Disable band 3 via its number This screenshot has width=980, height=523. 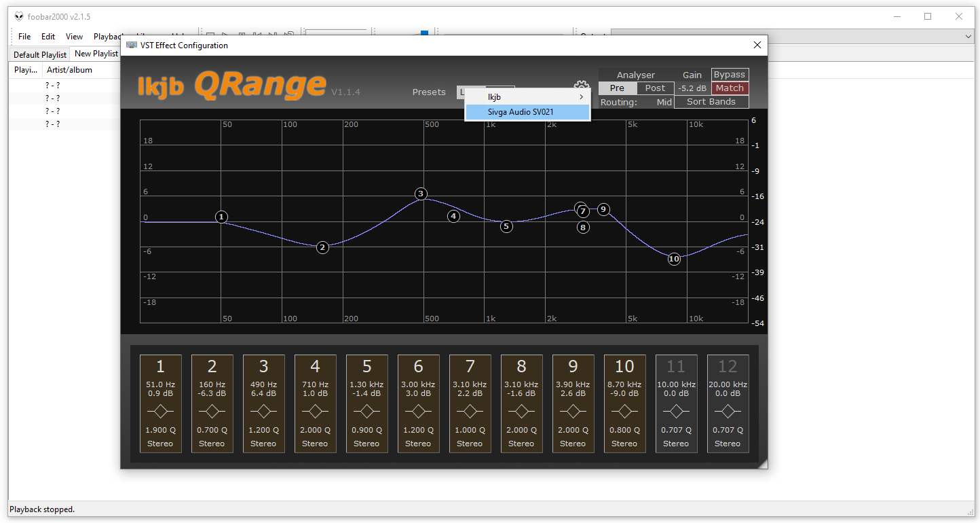point(263,367)
